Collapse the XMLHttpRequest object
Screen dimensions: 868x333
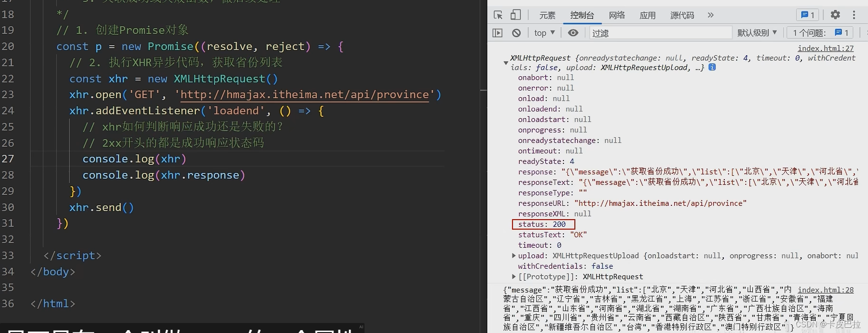click(x=505, y=63)
